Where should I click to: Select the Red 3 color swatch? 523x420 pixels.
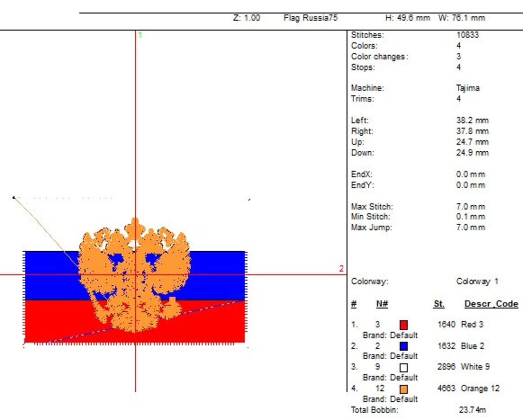[404, 324]
